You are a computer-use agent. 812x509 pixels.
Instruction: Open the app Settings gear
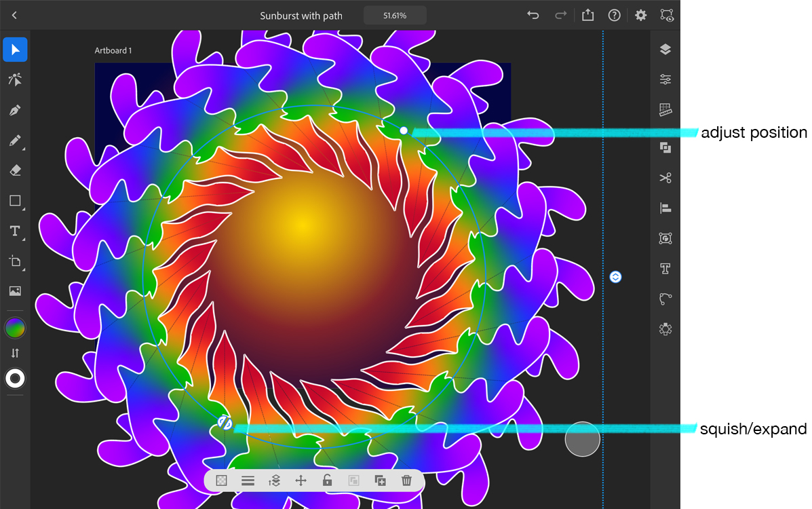point(640,14)
